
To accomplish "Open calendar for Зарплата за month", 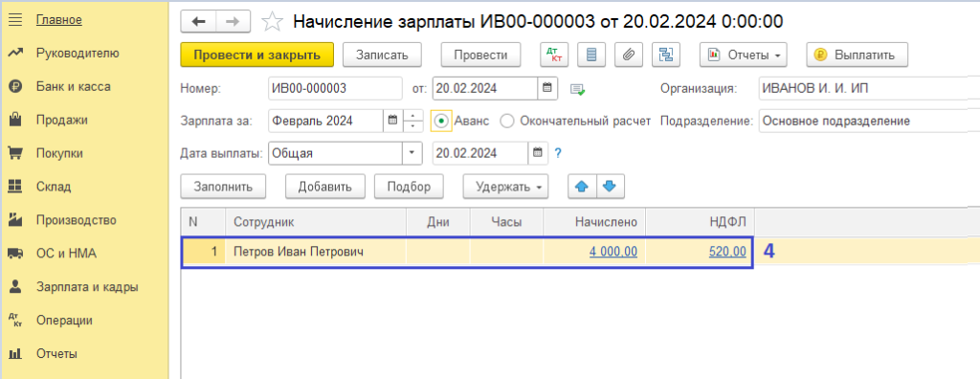I will [392, 121].
